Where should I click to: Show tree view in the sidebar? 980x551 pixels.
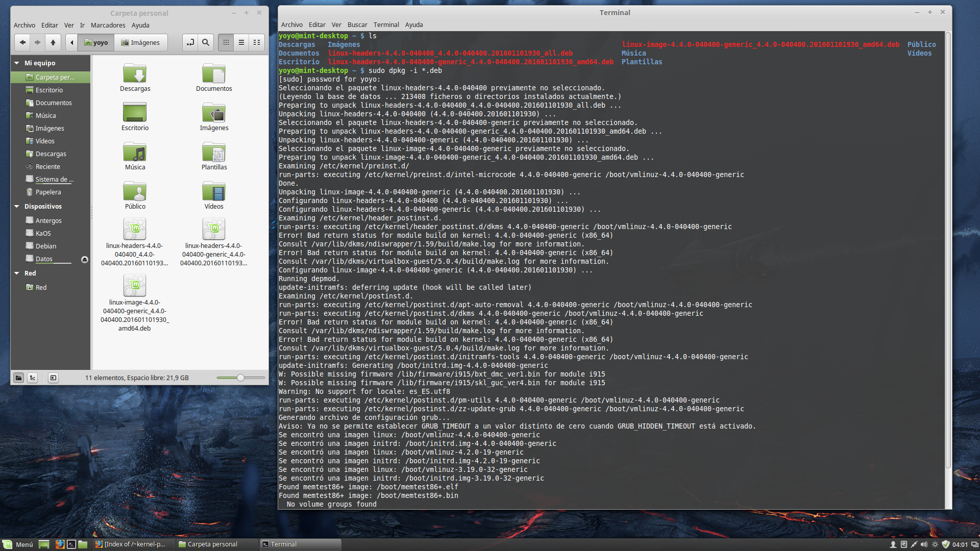[33, 378]
